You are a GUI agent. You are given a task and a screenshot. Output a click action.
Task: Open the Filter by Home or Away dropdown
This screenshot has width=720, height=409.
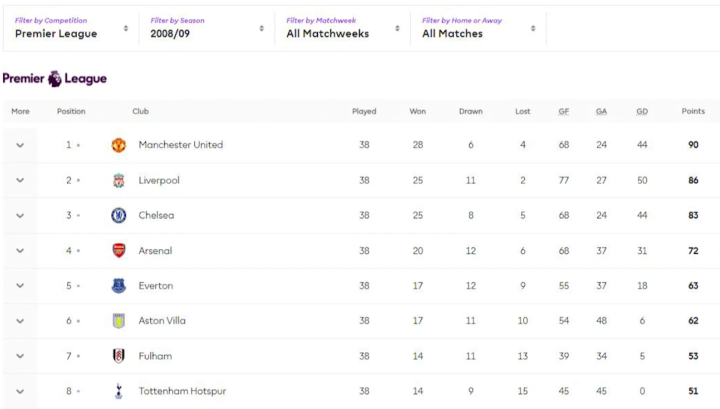pos(478,28)
